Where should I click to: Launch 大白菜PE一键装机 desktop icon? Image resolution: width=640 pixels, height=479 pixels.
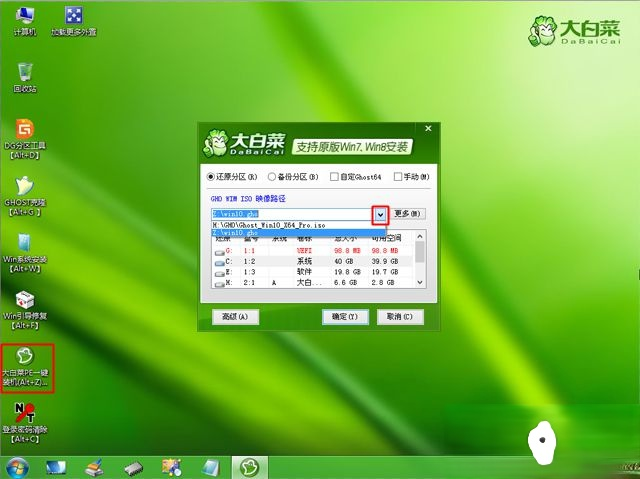tap(26, 367)
